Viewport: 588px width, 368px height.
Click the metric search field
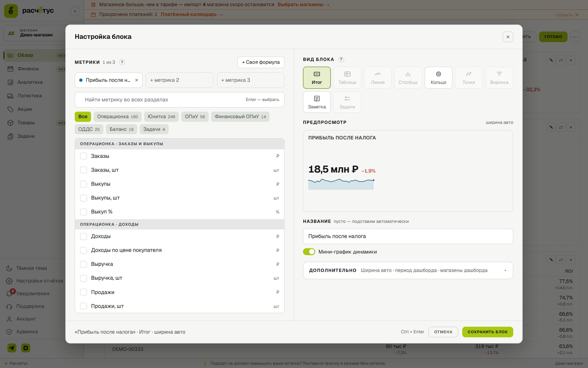coord(179,100)
